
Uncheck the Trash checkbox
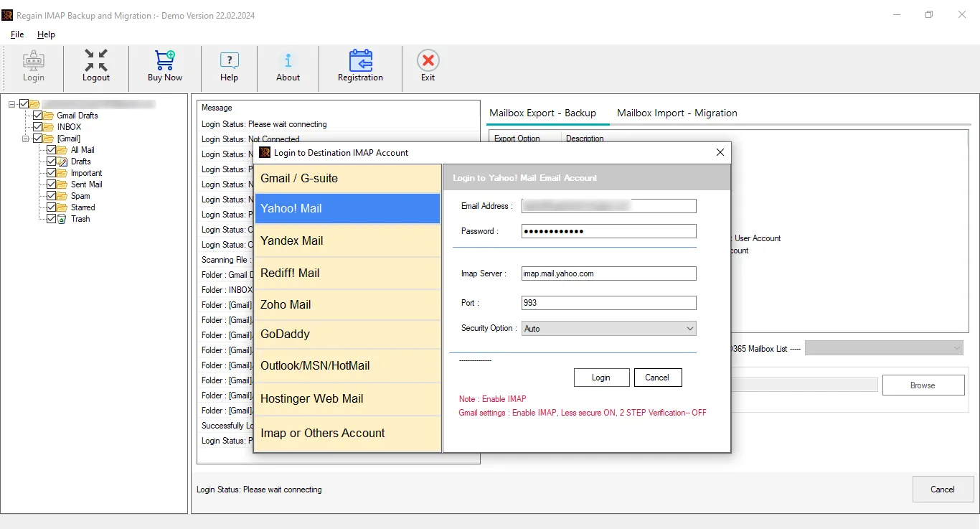51,219
